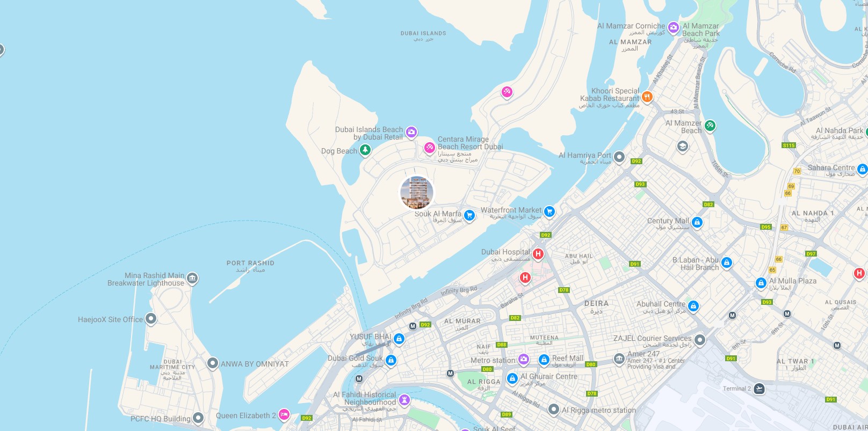
Task: Open the Century Mall shopping bag pin
Action: pos(697,222)
